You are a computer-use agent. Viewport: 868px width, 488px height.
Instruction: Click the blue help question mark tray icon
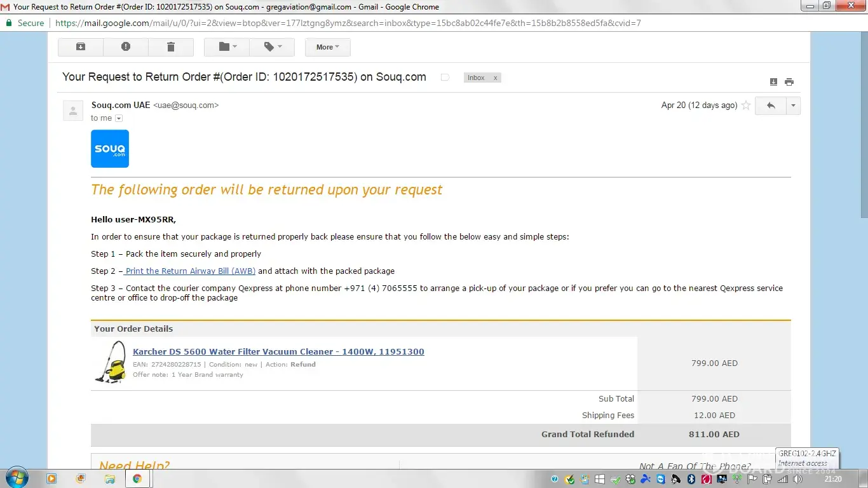[x=555, y=479]
